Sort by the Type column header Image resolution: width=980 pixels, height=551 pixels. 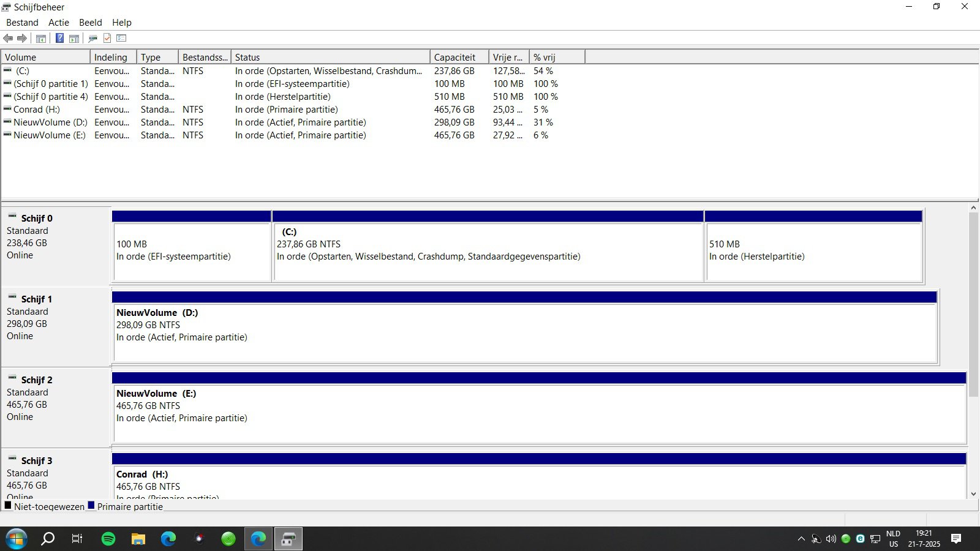click(157, 57)
